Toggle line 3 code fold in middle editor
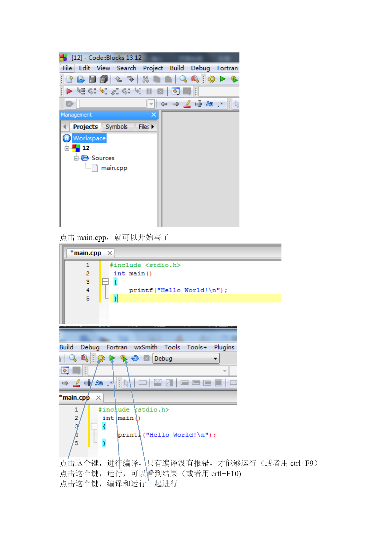The width and height of the screenshot is (392, 554). [106, 281]
